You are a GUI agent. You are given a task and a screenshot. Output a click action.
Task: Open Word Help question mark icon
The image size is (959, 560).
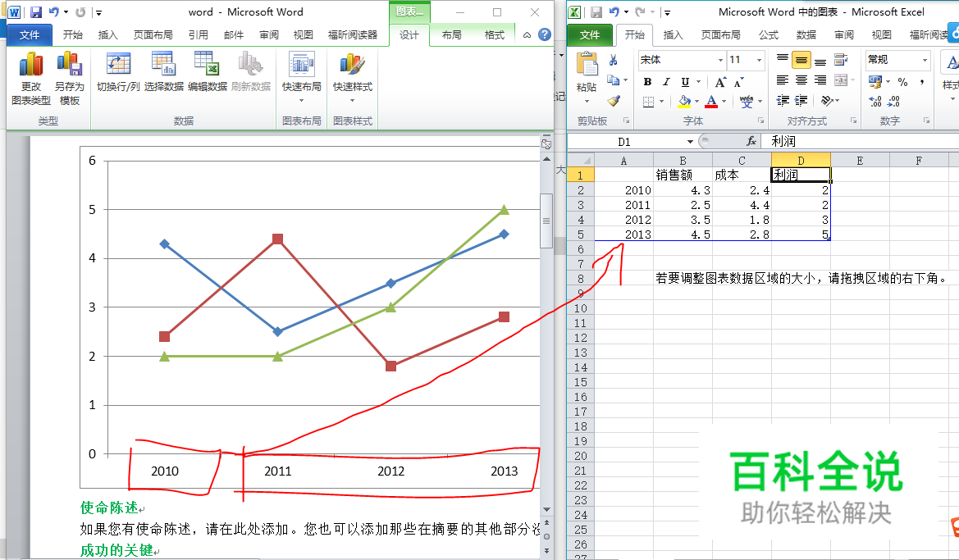pos(545,35)
